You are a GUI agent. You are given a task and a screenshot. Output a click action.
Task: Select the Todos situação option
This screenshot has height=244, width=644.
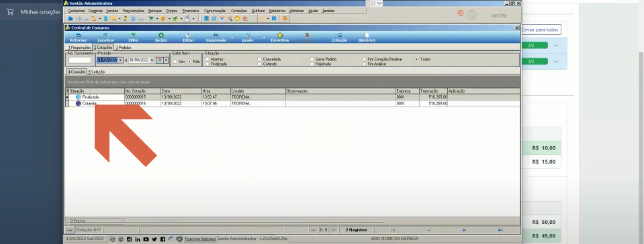[x=423, y=60]
